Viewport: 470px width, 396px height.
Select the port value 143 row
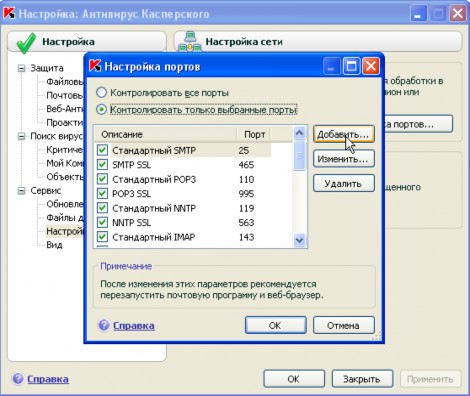pos(246,237)
